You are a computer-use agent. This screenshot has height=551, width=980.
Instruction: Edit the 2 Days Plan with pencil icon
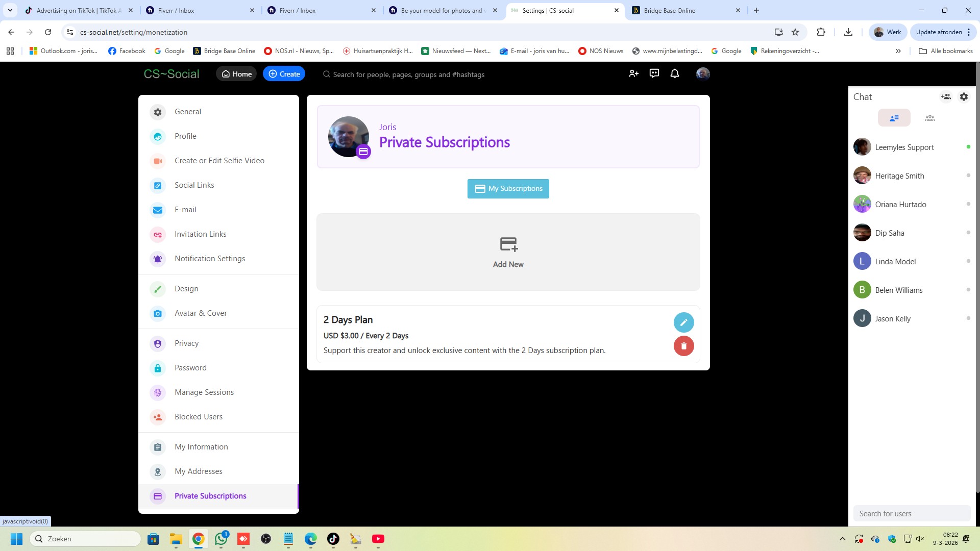click(x=683, y=322)
